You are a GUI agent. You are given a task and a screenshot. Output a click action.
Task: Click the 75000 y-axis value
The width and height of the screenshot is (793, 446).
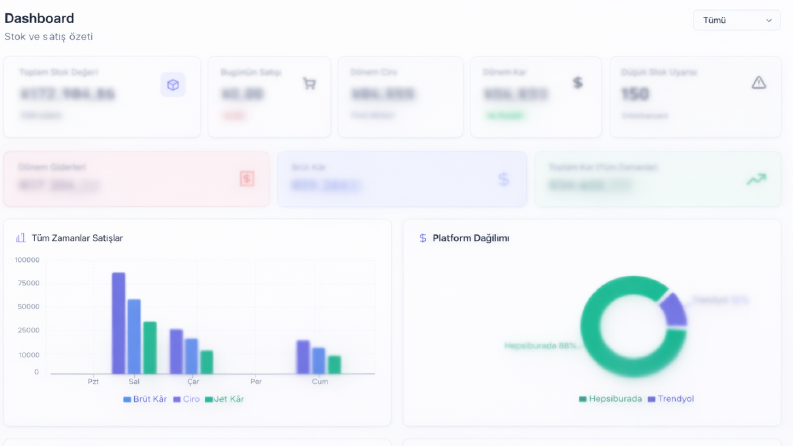tap(28, 283)
